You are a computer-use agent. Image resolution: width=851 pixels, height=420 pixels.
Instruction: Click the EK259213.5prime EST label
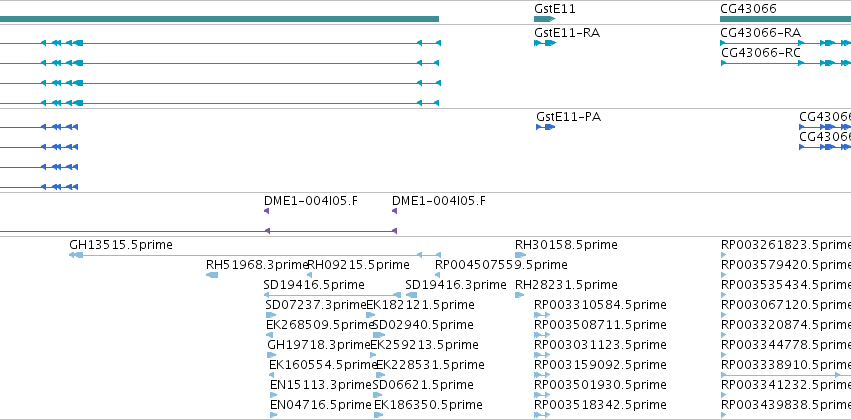pyautogui.click(x=424, y=345)
